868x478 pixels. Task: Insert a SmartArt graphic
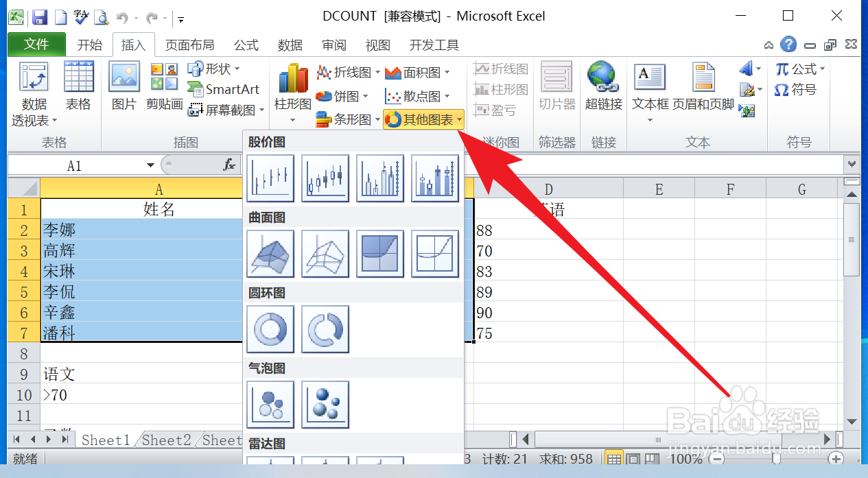click(225, 89)
